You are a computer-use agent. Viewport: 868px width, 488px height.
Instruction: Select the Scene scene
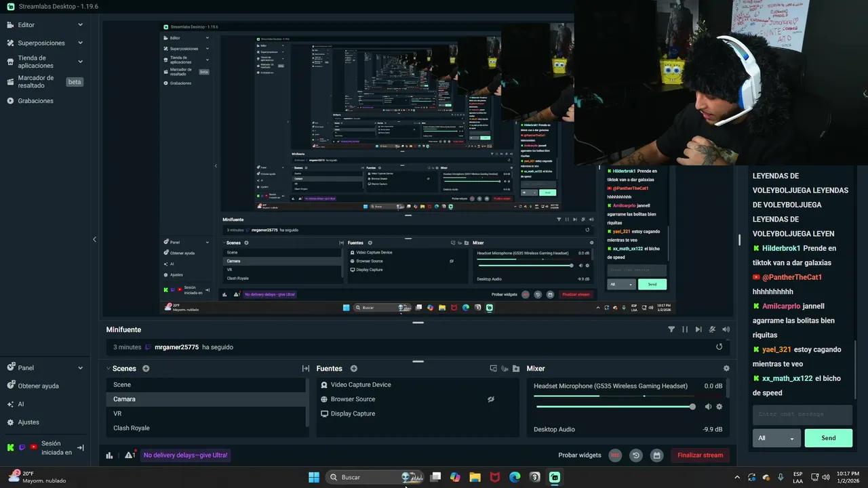(206, 384)
